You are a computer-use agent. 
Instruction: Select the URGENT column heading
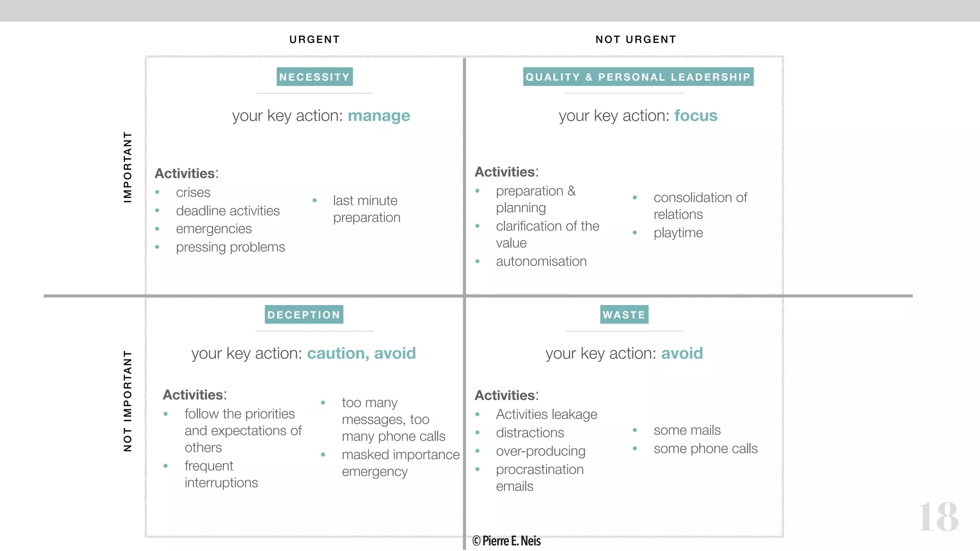point(314,39)
